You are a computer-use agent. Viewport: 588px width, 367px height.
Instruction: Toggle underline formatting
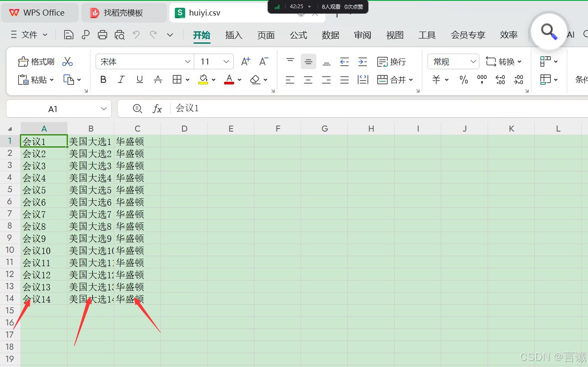coord(140,80)
